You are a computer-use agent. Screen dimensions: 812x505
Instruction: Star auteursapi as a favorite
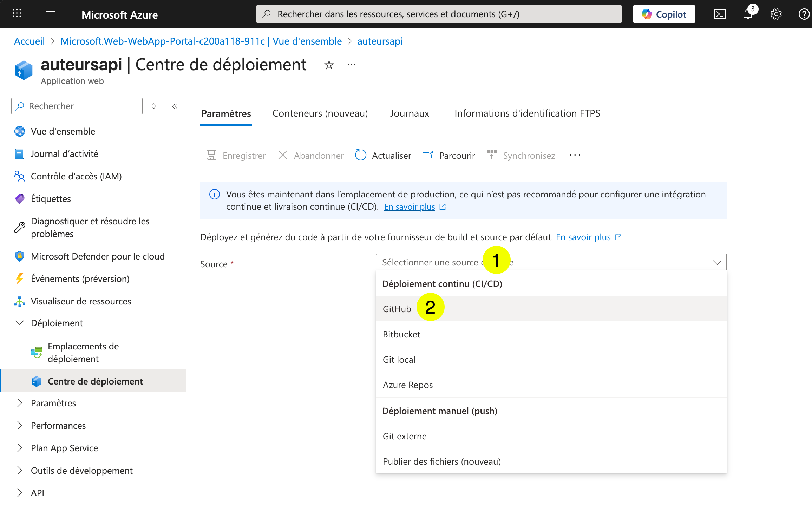coord(329,65)
